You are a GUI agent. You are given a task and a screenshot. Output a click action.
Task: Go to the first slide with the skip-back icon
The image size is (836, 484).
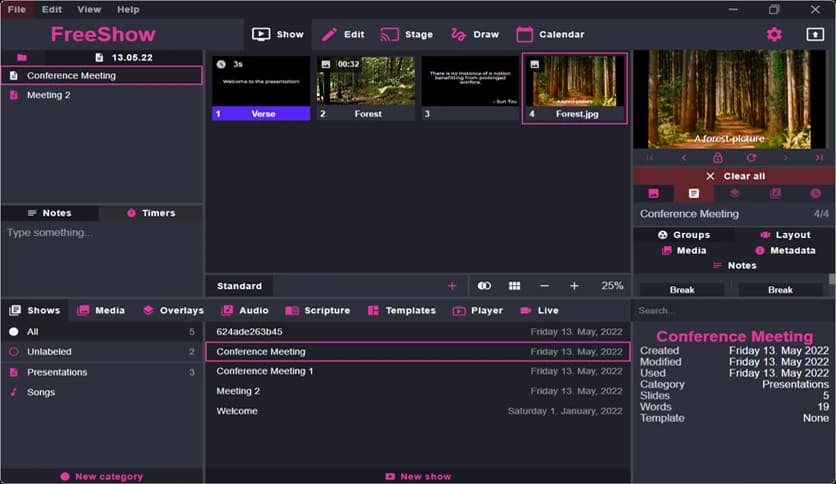point(650,158)
